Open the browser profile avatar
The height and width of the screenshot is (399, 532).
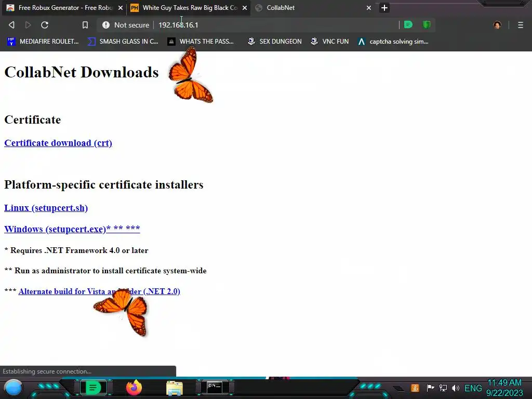(x=497, y=25)
